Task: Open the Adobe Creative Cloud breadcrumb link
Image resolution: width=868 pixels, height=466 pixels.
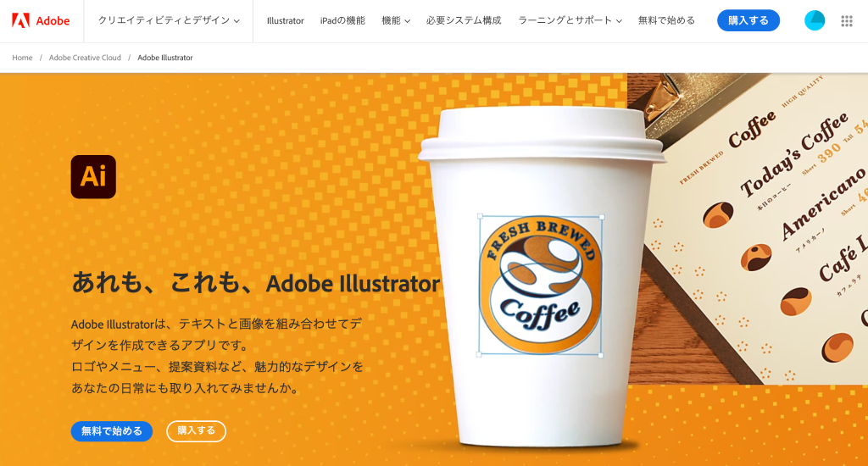Action: (x=85, y=58)
